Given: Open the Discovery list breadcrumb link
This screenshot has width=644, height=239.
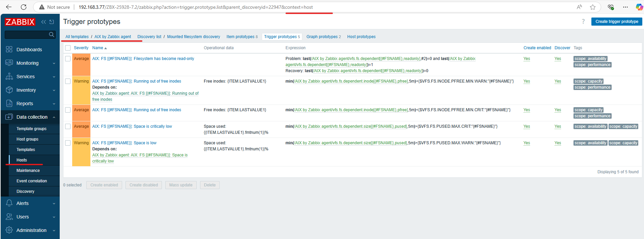Looking at the screenshot, I should tap(149, 37).
